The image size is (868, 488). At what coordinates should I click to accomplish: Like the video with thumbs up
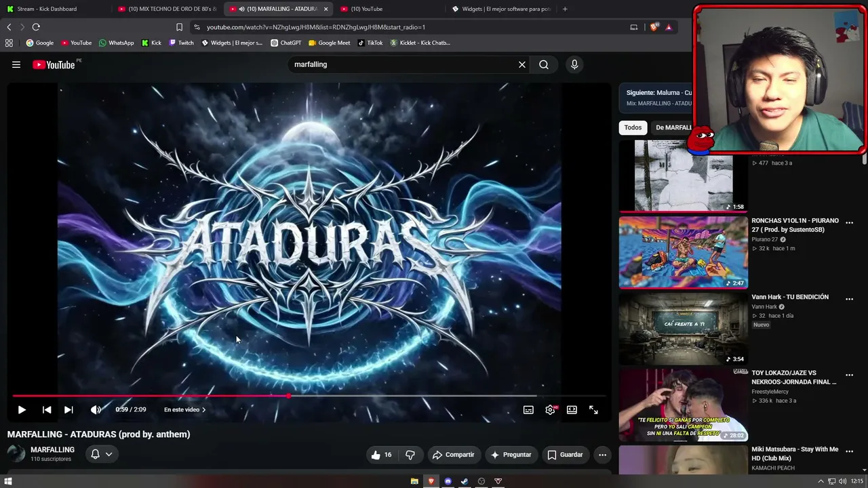pyautogui.click(x=382, y=455)
